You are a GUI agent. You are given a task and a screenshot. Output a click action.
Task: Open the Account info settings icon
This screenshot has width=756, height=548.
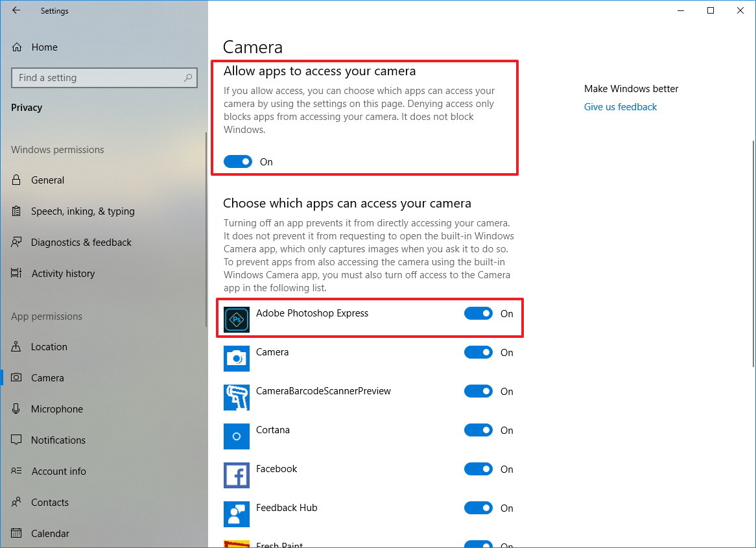tap(19, 471)
